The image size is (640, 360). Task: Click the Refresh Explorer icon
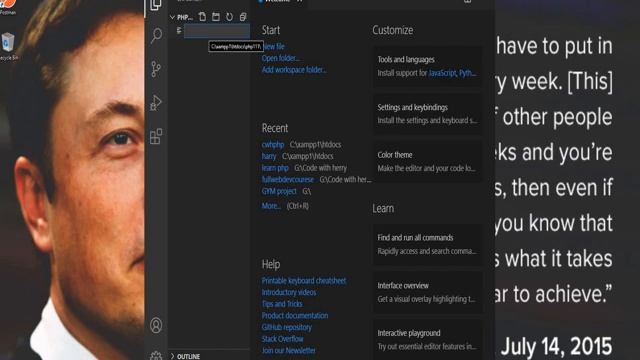coord(229,17)
